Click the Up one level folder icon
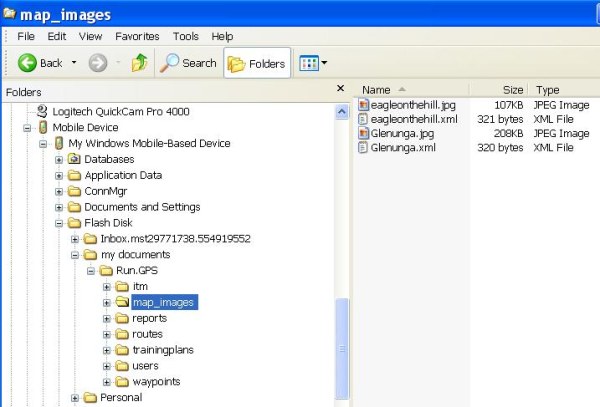 (140, 63)
